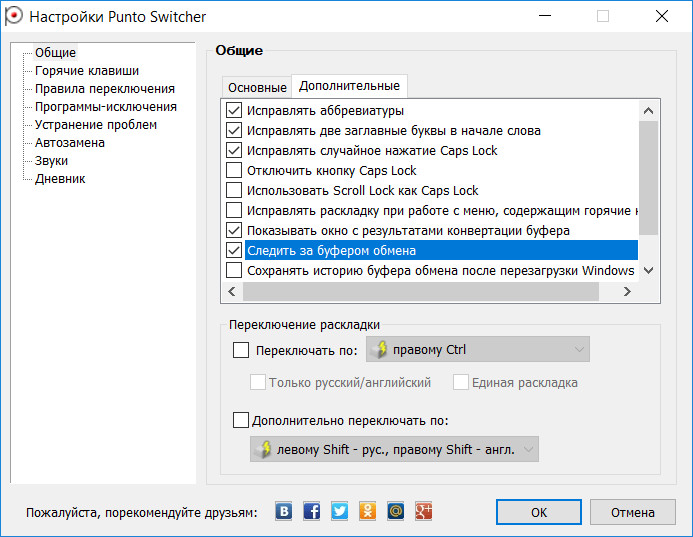Minimize the settings window

click(545, 16)
